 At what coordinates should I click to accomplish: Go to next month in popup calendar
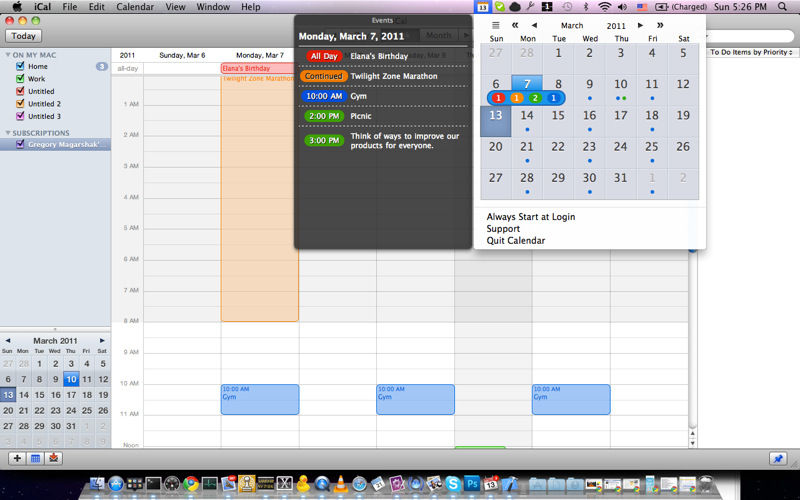click(640, 25)
